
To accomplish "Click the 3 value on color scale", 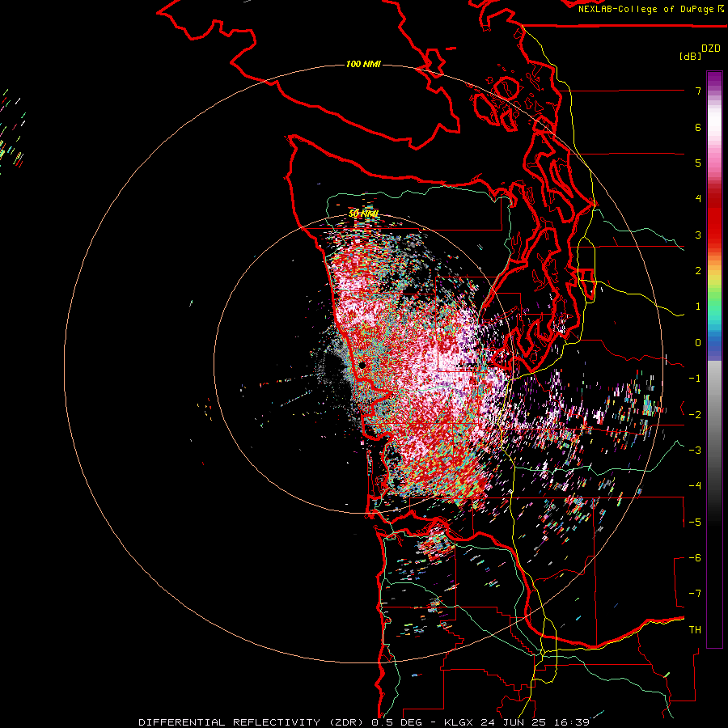I will click(698, 235).
